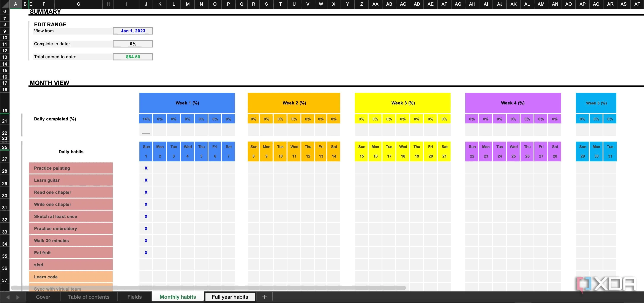Toggle Read one chapter X on Sunday 1
Screen dimensions: 644x303
click(146, 192)
